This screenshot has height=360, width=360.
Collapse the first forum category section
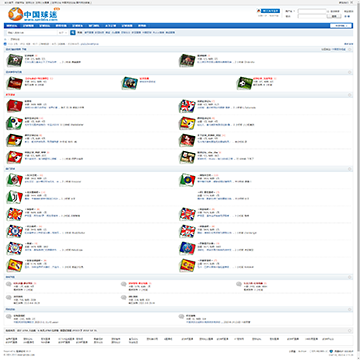[350, 49]
